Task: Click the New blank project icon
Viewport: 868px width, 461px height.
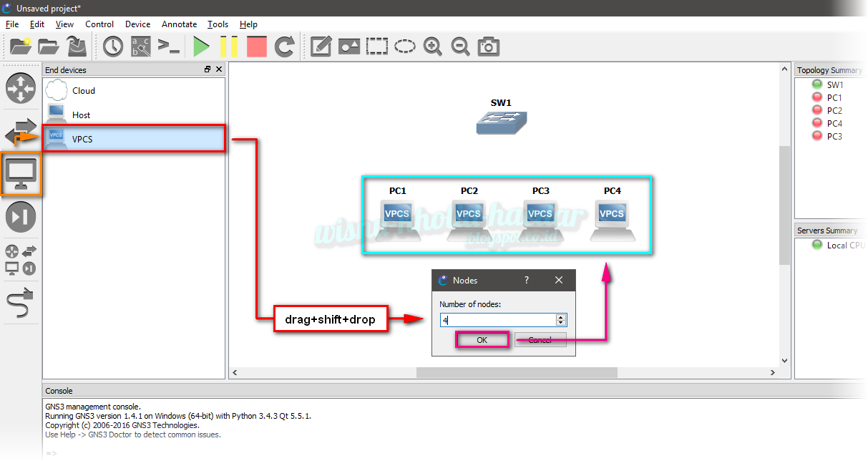Action: point(21,47)
